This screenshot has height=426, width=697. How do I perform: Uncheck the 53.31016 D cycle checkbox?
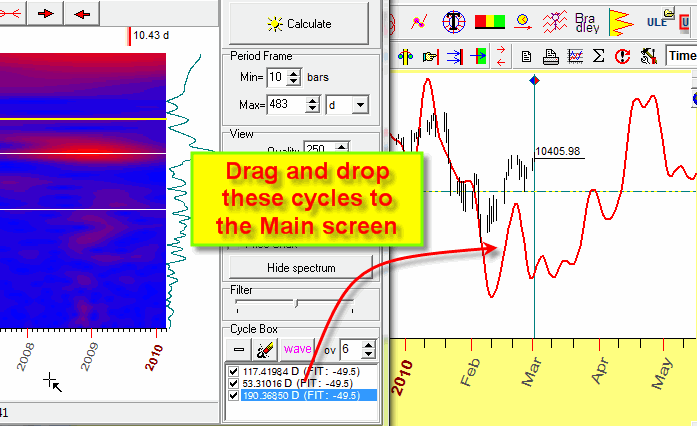click(x=233, y=383)
